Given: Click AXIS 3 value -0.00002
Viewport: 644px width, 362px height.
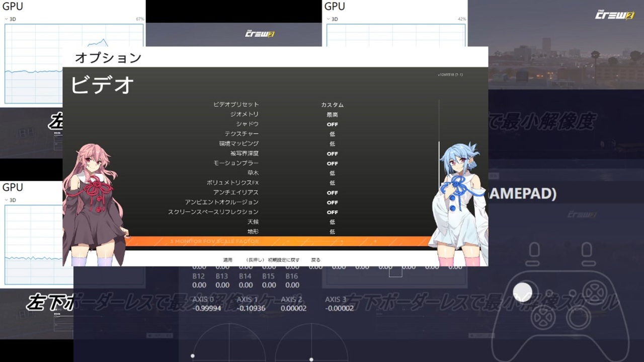Looking at the screenshot, I should point(340,308).
